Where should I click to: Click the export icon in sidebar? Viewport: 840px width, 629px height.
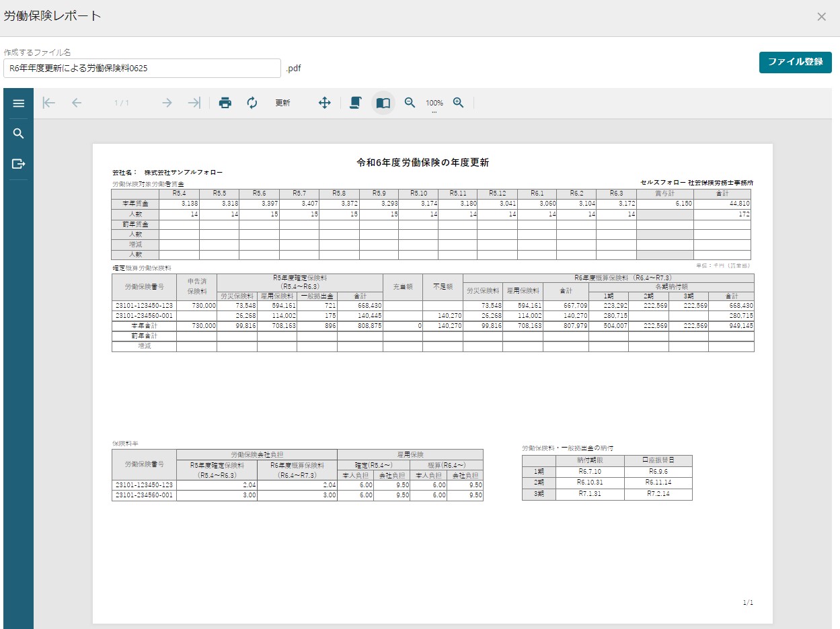(18, 164)
